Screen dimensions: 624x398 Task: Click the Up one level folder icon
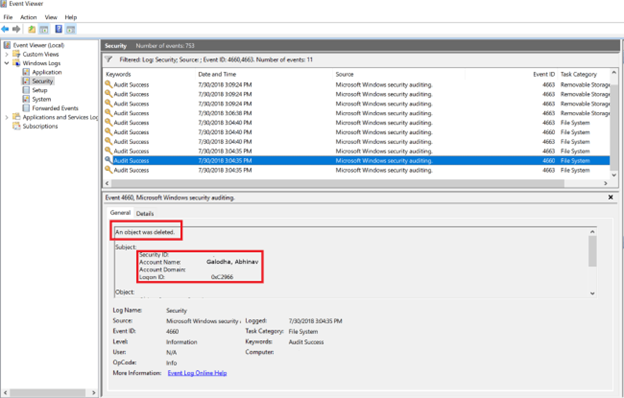(31, 29)
